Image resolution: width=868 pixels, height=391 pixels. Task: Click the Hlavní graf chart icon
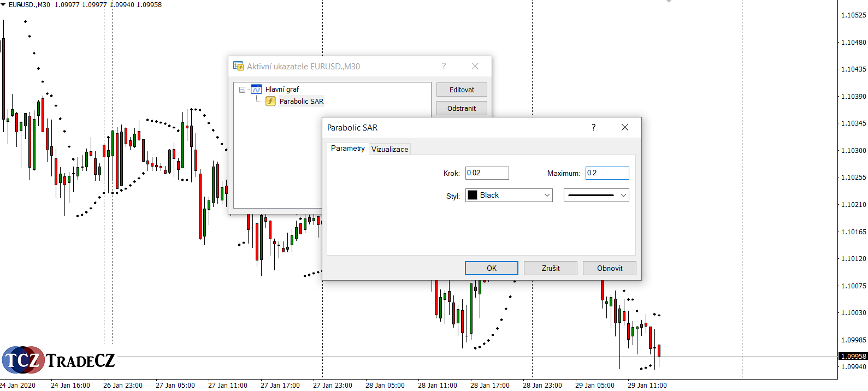pos(256,90)
